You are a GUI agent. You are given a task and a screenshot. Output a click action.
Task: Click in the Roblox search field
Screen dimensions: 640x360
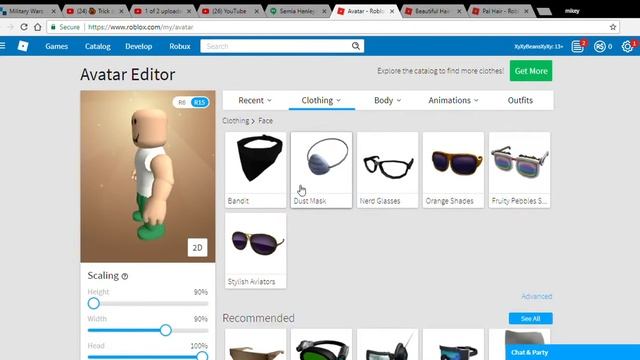click(x=277, y=46)
